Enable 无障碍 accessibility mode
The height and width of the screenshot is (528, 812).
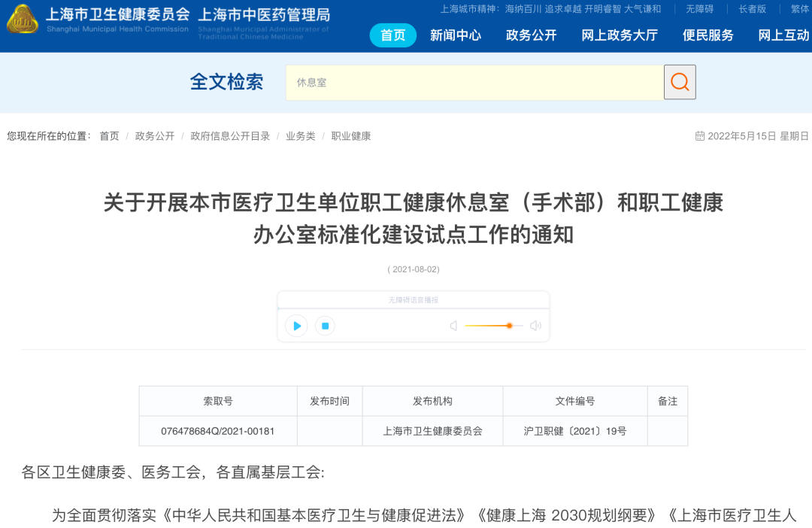click(699, 9)
